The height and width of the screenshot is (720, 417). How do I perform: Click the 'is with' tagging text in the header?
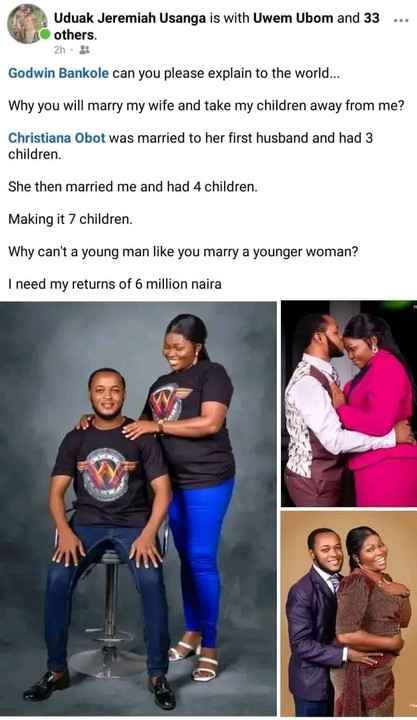pos(229,18)
